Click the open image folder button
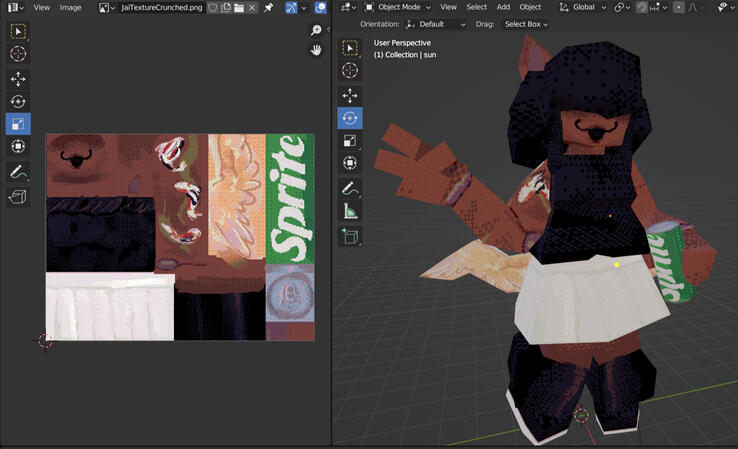The height and width of the screenshot is (449, 738). (239, 8)
